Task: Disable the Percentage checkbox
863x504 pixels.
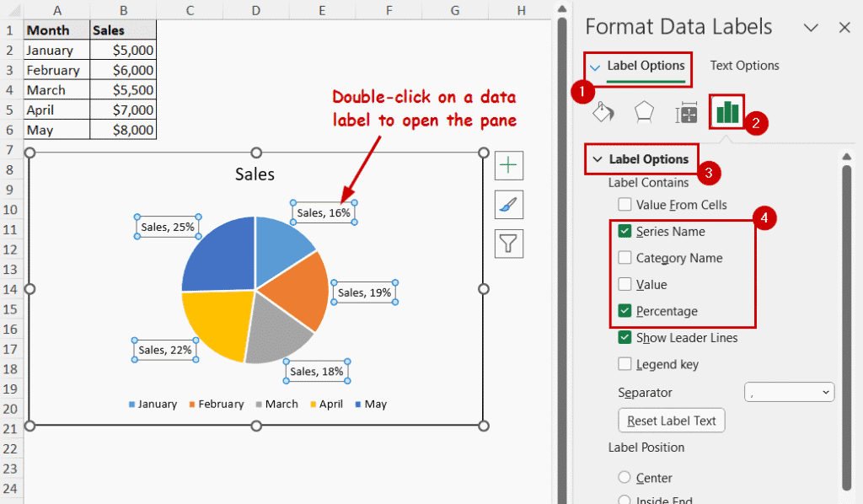Action: coord(624,311)
